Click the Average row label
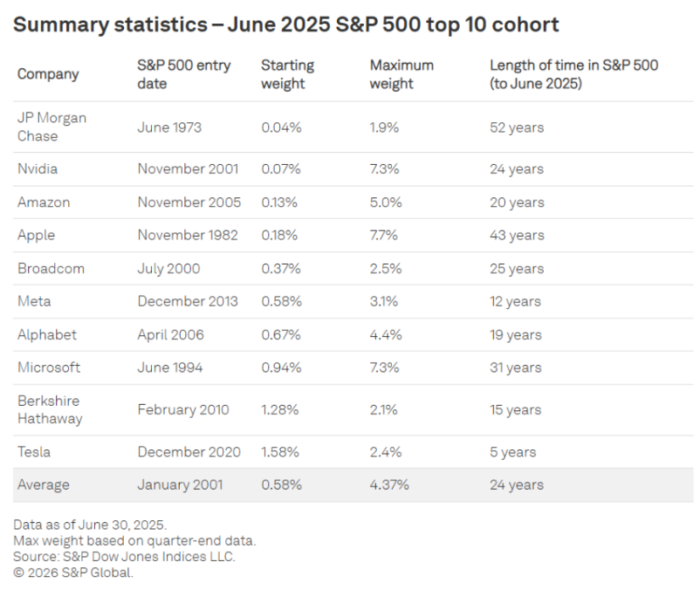The width and height of the screenshot is (700, 590). [43, 485]
